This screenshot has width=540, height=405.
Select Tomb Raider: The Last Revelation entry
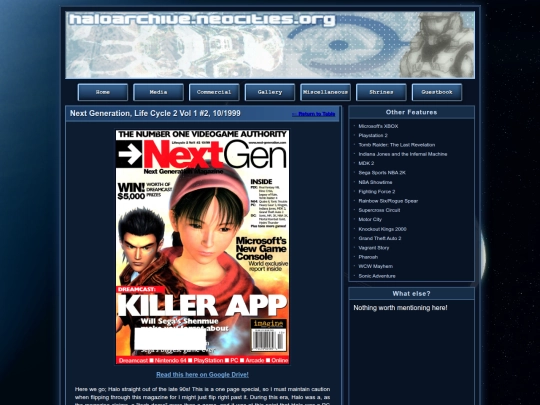[396, 145]
